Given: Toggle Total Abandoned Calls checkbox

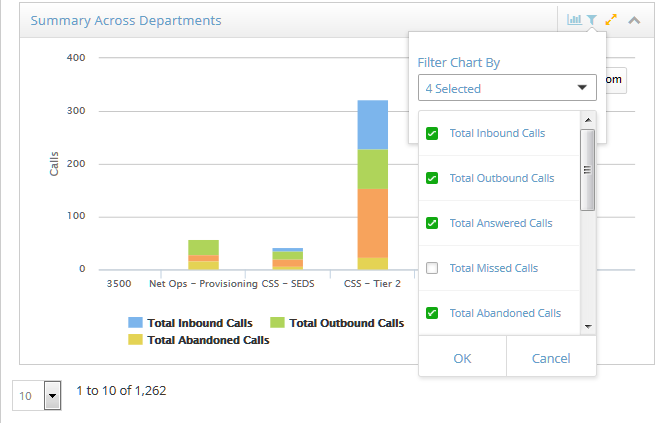Looking at the screenshot, I should coord(432,313).
